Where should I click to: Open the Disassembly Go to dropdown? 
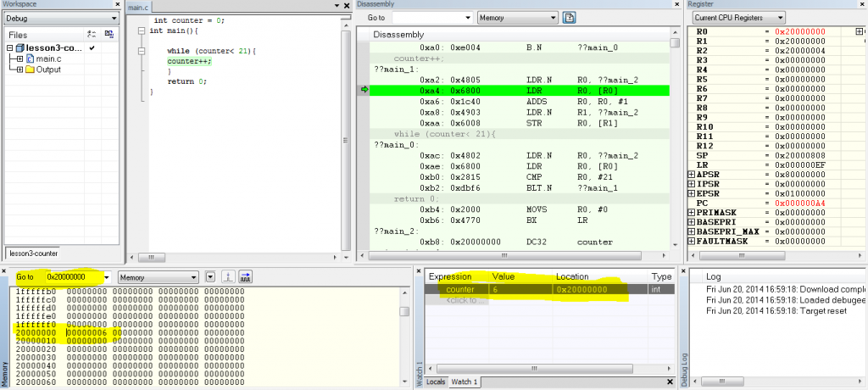[468, 18]
